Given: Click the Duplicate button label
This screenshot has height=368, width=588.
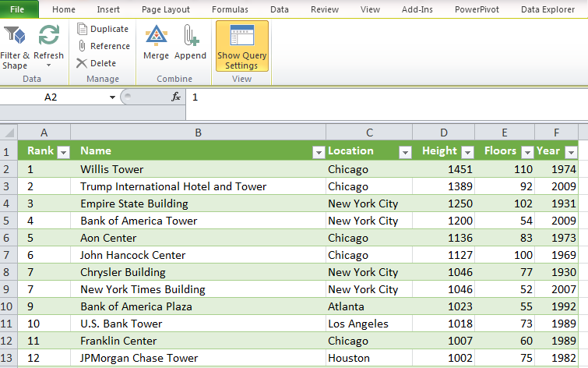Looking at the screenshot, I should point(110,29).
